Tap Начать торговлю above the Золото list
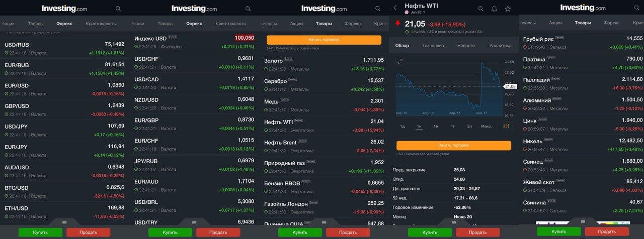Screen dimensions: 644x239 coord(324,40)
